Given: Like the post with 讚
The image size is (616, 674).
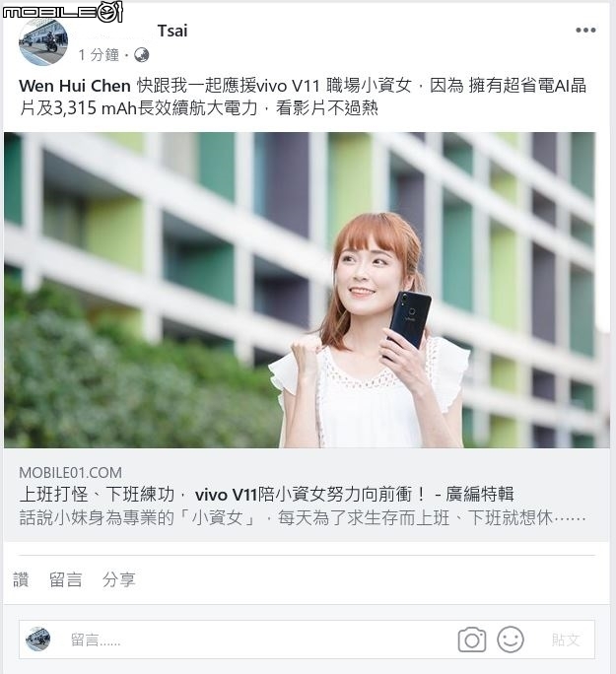Looking at the screenshot, I should [x=21, y=579].
